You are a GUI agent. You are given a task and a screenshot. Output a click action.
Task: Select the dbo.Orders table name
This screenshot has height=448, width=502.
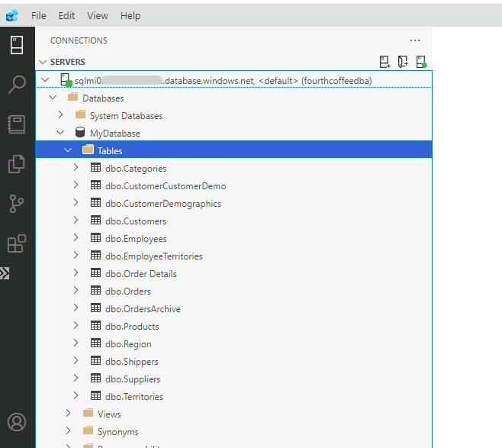(x=128, y=292)
